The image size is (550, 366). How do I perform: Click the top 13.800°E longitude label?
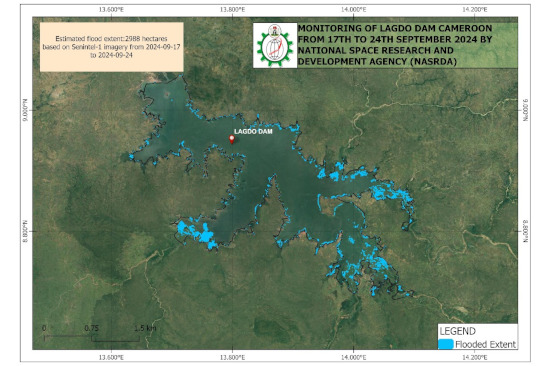pos(232,9)
